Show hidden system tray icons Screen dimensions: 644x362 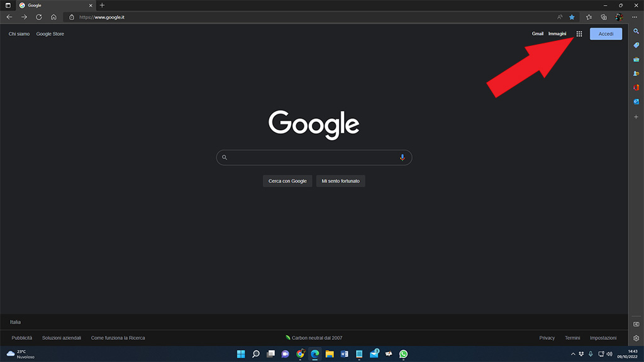click(x=573, y=354)
